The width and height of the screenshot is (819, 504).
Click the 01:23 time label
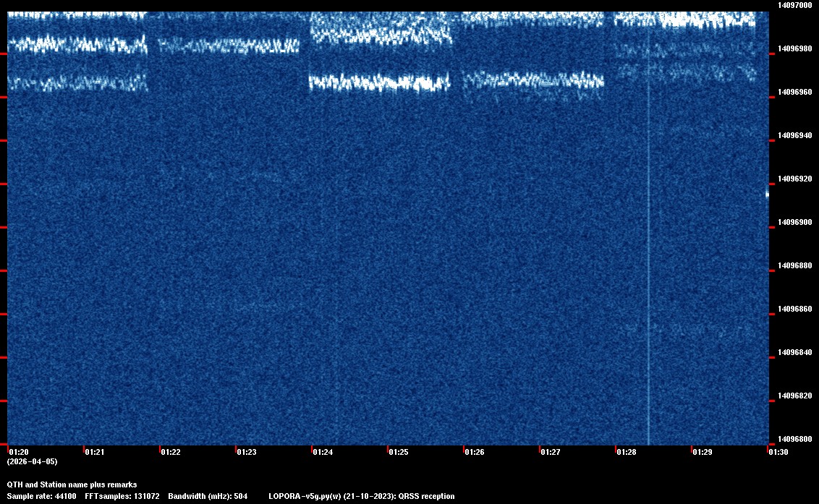pyautogui.click(x=247, y=452)
